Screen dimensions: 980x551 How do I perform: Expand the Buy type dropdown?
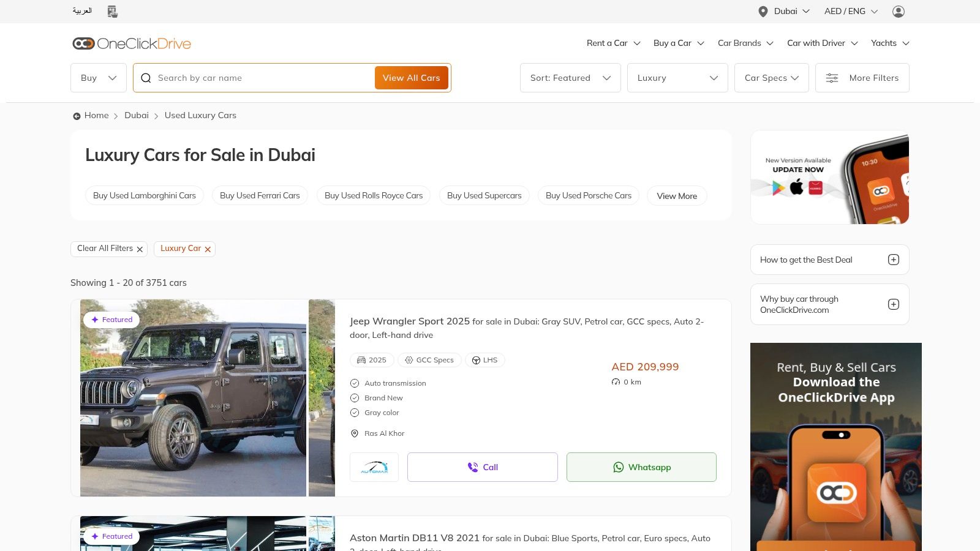pyautogui.click(x=99, y=78)
